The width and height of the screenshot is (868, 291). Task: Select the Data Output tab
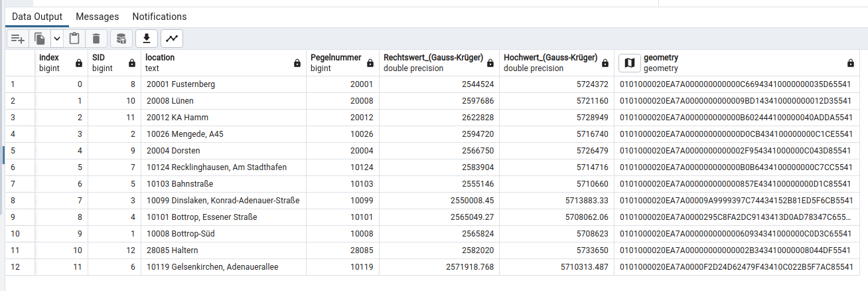click(x=37, y=17)
